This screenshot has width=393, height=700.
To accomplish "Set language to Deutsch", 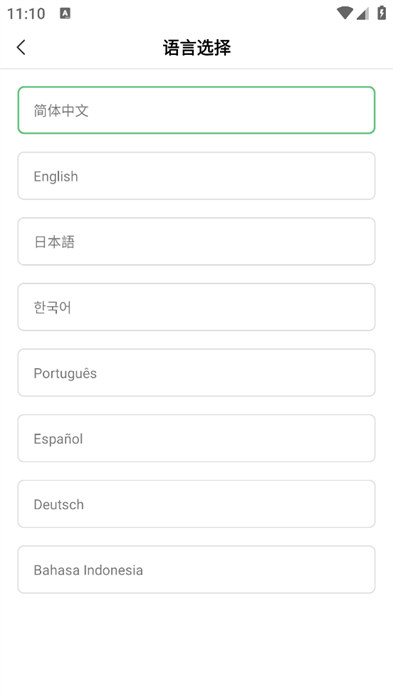I will [x=196, y=504].
